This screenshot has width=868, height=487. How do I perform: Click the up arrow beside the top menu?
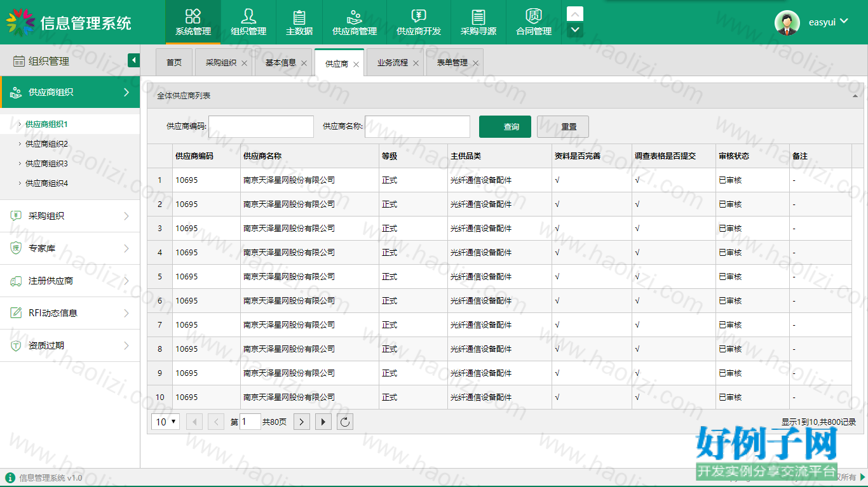tap(575, 14)
